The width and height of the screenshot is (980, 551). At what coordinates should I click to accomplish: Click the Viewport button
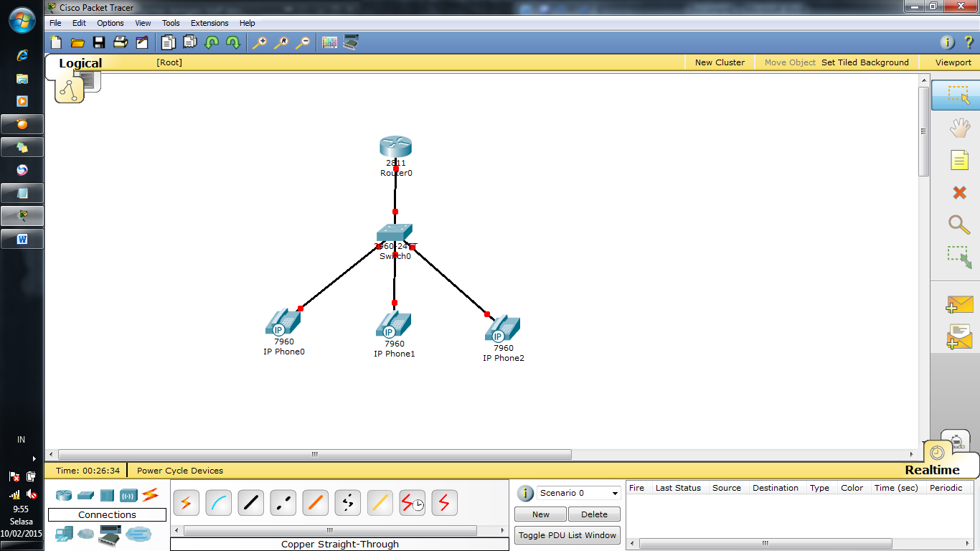tap(953, 62)
